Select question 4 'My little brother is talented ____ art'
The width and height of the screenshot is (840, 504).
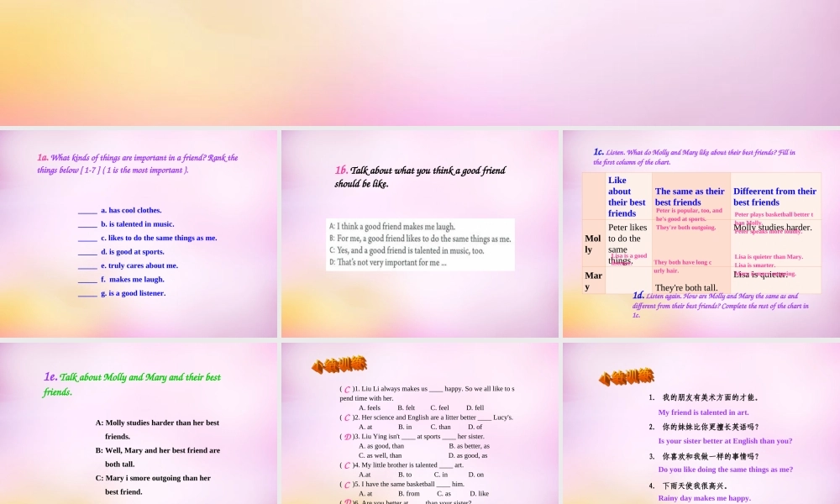point(402,465)
